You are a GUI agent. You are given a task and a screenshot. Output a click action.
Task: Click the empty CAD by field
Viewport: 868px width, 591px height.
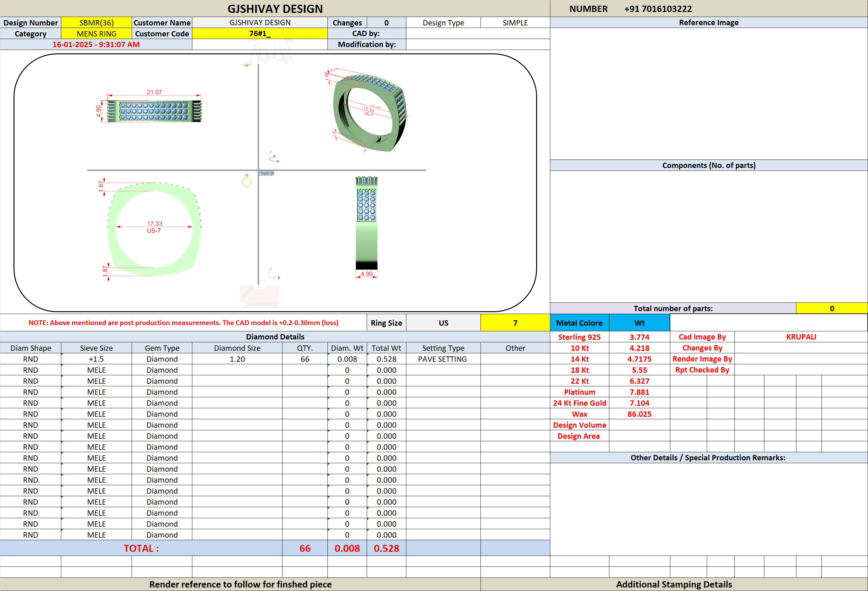pyautogui.click(x=478, y=34)
